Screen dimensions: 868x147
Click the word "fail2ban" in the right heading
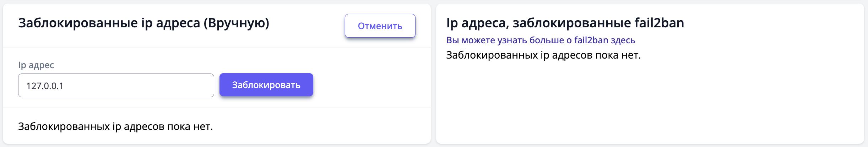659,23
